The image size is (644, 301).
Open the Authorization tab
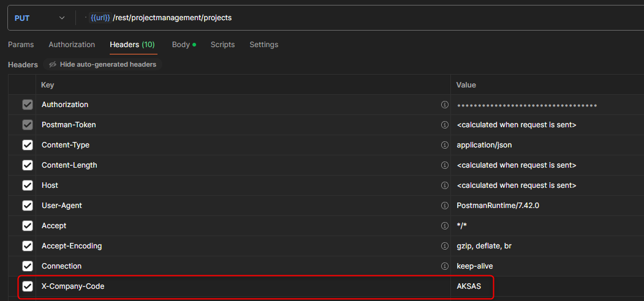click(x=72, y=45)
